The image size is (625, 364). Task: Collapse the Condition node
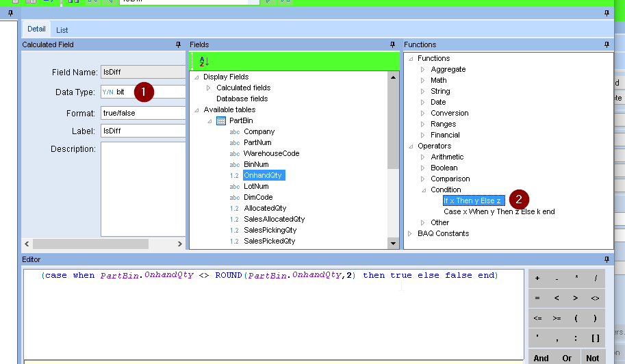[x=424, y=190]
